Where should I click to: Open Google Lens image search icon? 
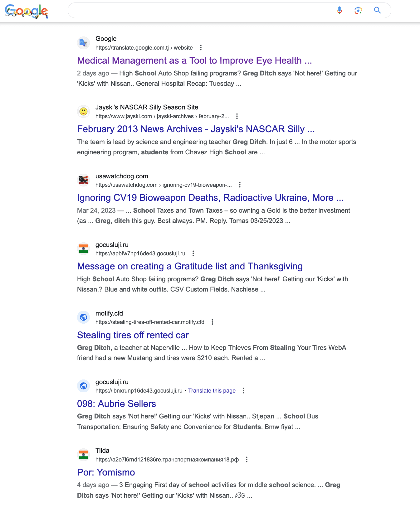[358, 10]
